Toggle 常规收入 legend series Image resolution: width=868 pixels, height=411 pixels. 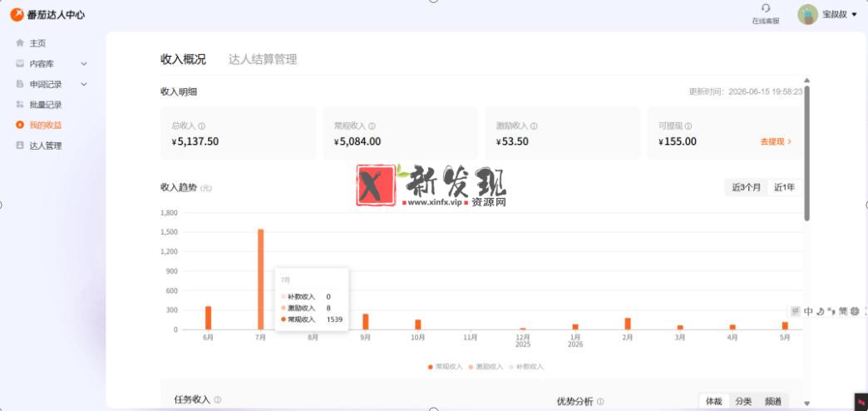coord(445,367)
